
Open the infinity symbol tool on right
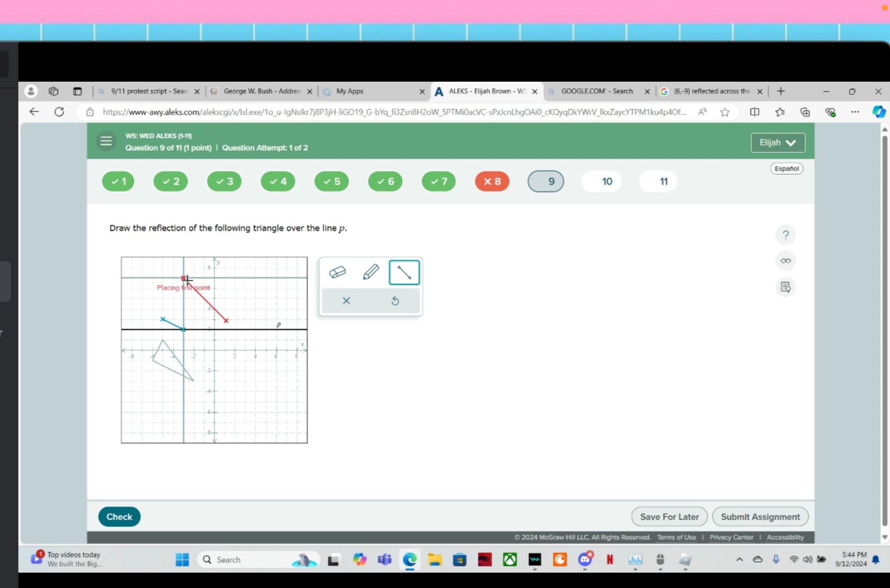click(x=786, y=261)
